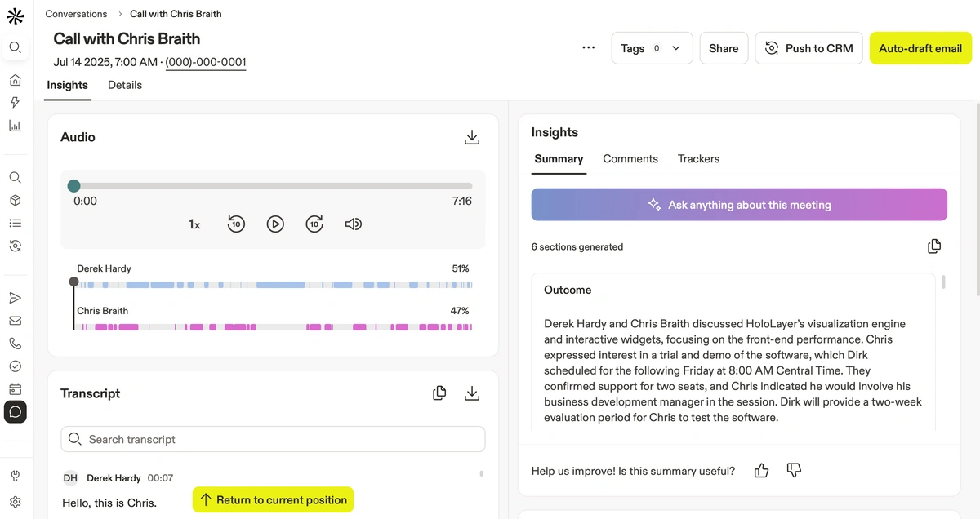Download the transcript file
The image size is (980, 519).
pos(471,393)
